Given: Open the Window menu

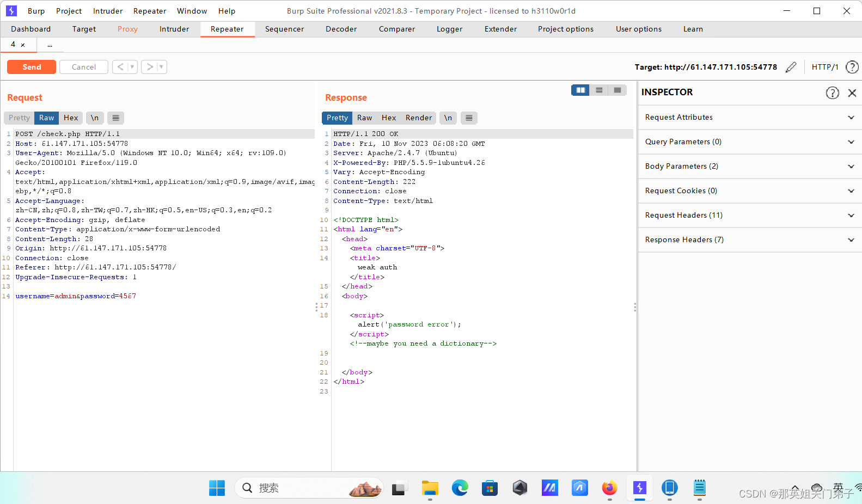Looking at the screenshot, I should point(192,11).
